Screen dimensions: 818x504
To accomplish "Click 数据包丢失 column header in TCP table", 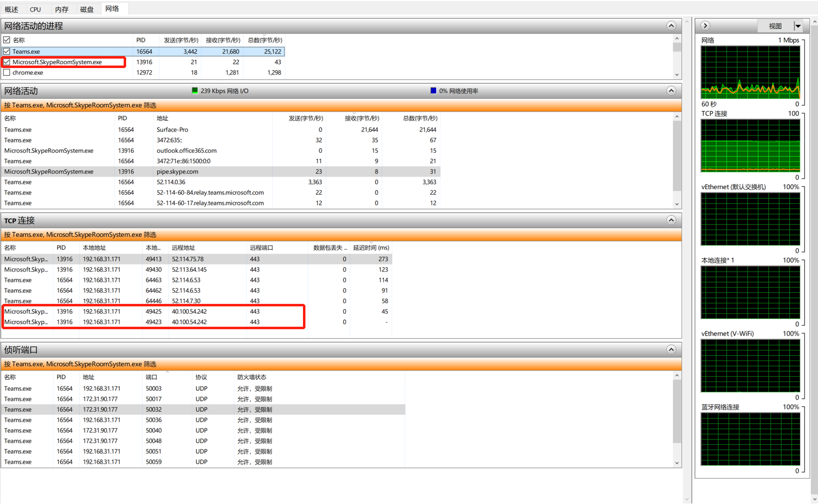I will pos(330,247).
